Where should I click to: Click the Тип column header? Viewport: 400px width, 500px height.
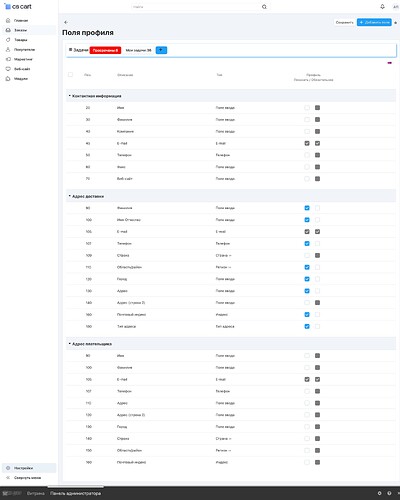point(219,75)
